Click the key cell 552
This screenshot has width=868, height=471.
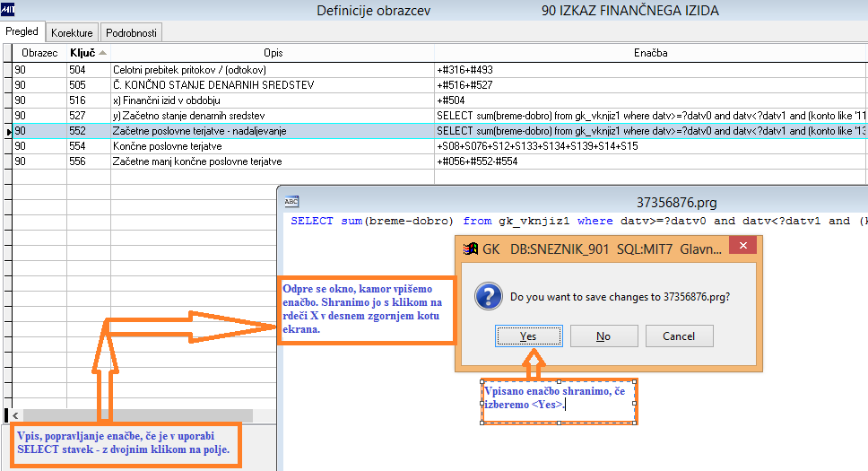[89, 131]
